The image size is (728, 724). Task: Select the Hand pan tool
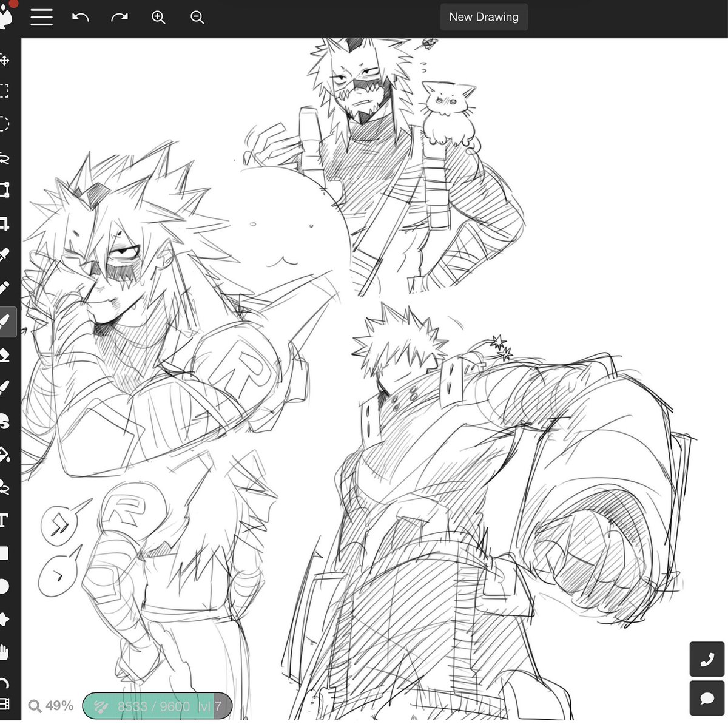(x=4, y=652)
